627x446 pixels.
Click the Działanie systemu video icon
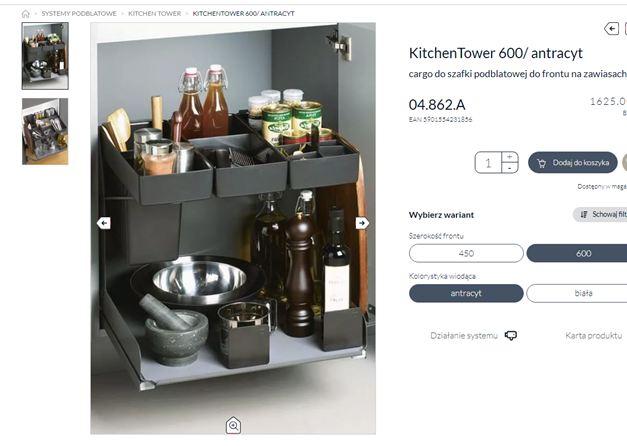click(511, 336)
